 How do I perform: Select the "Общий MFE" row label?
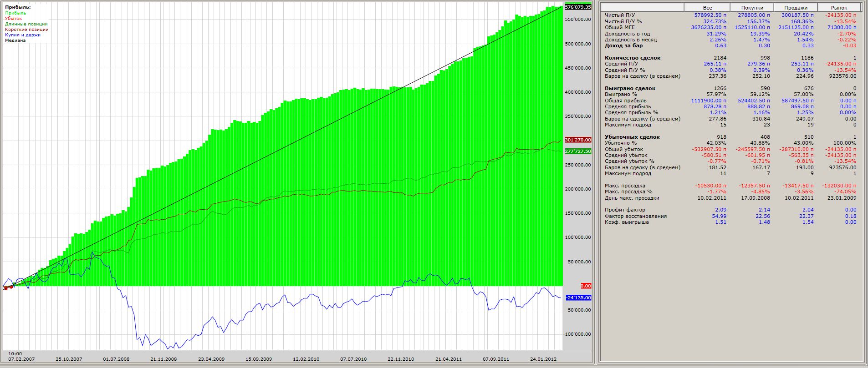coord(620,27)
